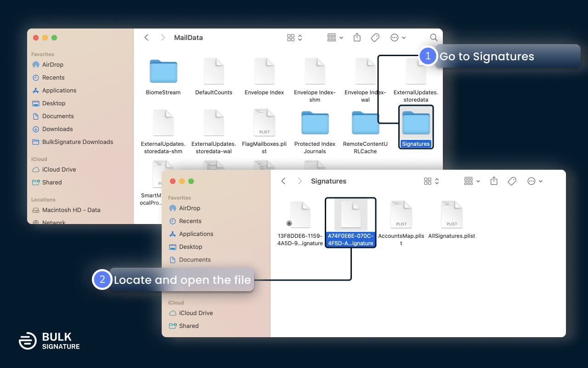Open group-by dropdown in MailData window

point(335,38)
